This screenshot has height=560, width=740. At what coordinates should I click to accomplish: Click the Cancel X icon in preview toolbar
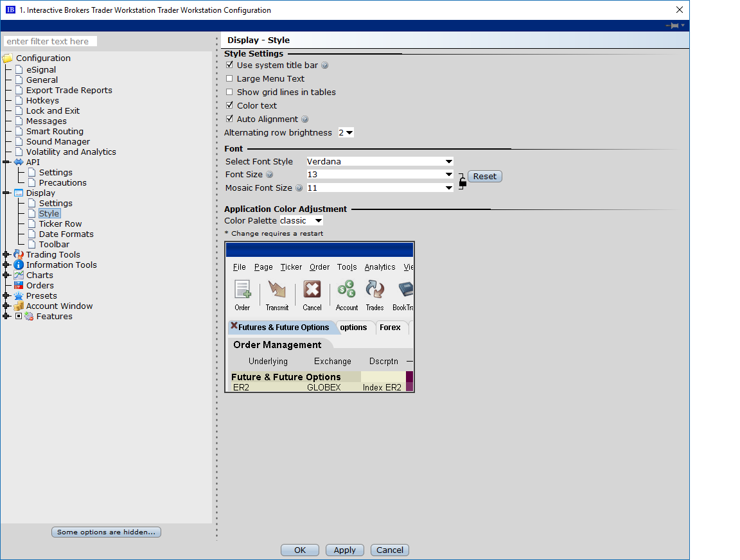pos(312,289)
